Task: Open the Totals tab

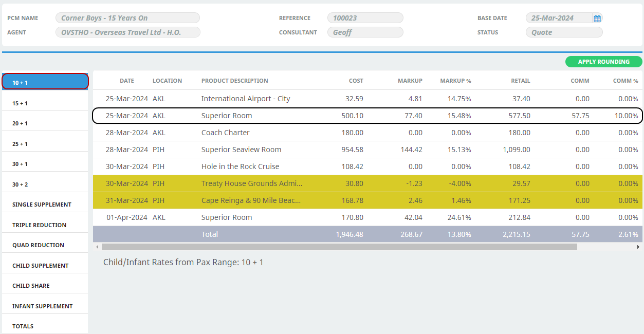Action: pos(45,326)
